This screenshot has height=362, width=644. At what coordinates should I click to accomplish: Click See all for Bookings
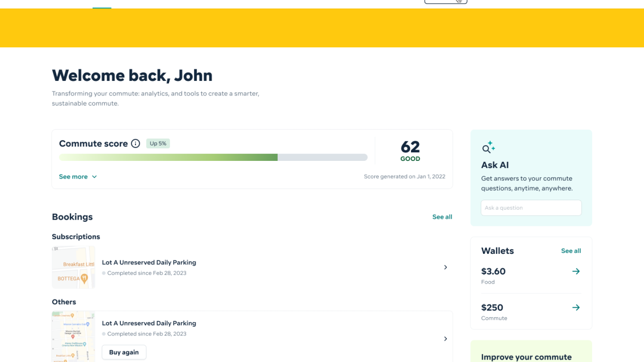point(442,217)
